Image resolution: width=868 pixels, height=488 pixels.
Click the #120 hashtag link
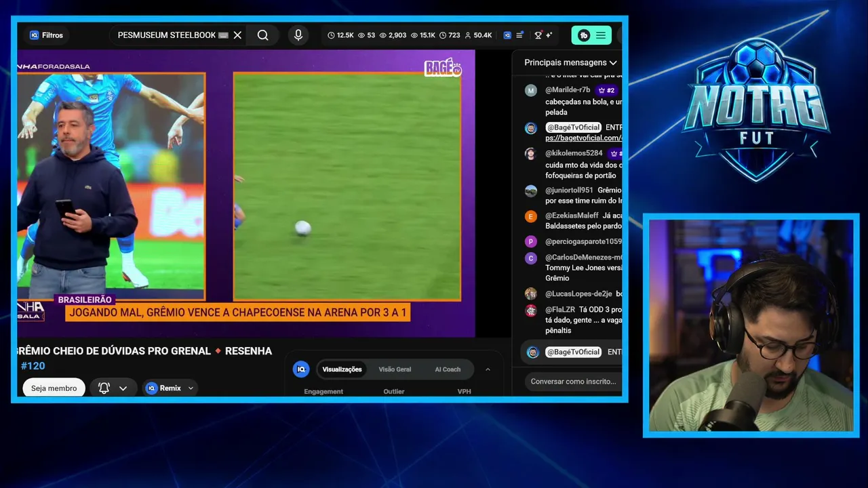(33, 366)
